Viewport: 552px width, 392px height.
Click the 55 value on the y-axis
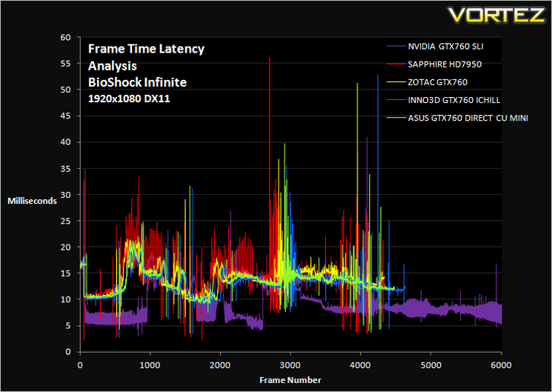(66, 64)
